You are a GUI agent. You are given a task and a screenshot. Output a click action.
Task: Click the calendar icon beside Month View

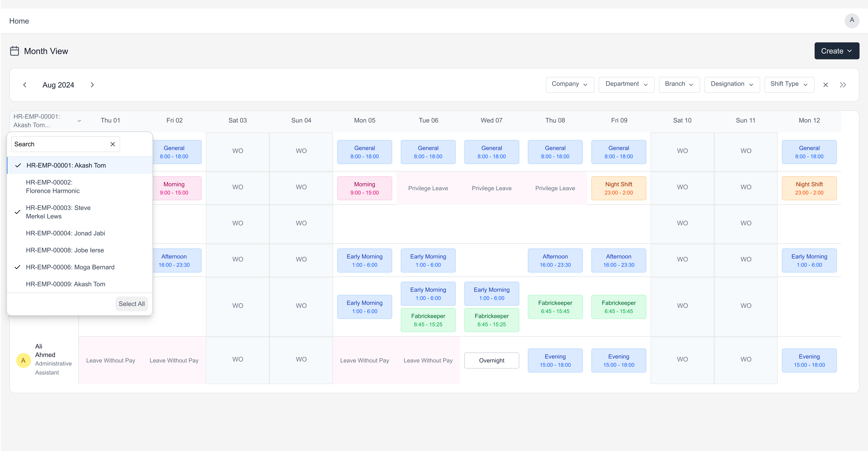(14, 51)
